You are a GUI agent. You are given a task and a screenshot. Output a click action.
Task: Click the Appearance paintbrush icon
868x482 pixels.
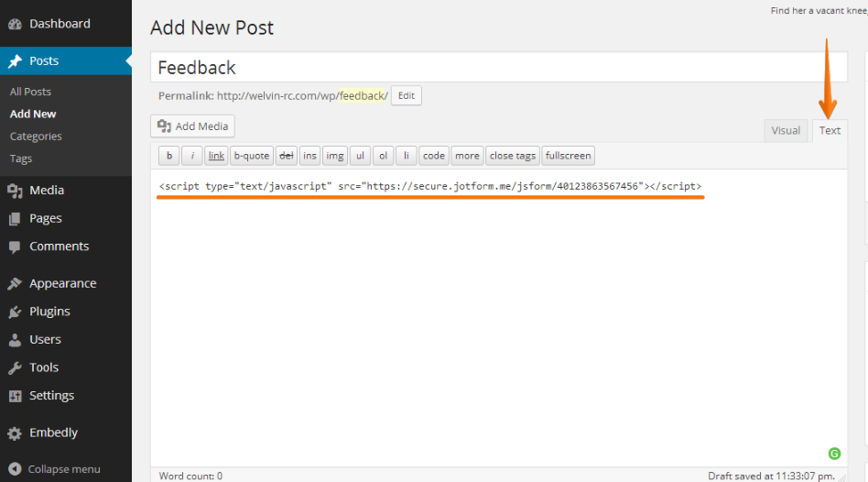click(x=15, y=284)
